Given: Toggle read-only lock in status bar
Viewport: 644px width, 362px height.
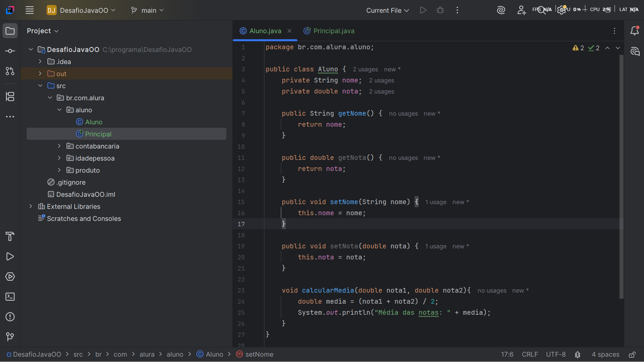Looking at the screenshot, I should [x=632, y=355].
